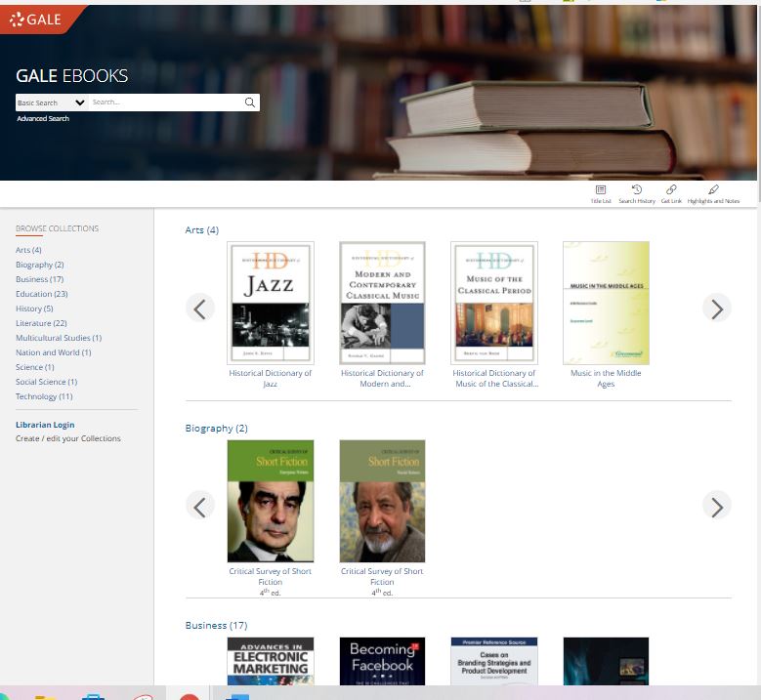Open Education (23) collection

[x=42, y=294]
